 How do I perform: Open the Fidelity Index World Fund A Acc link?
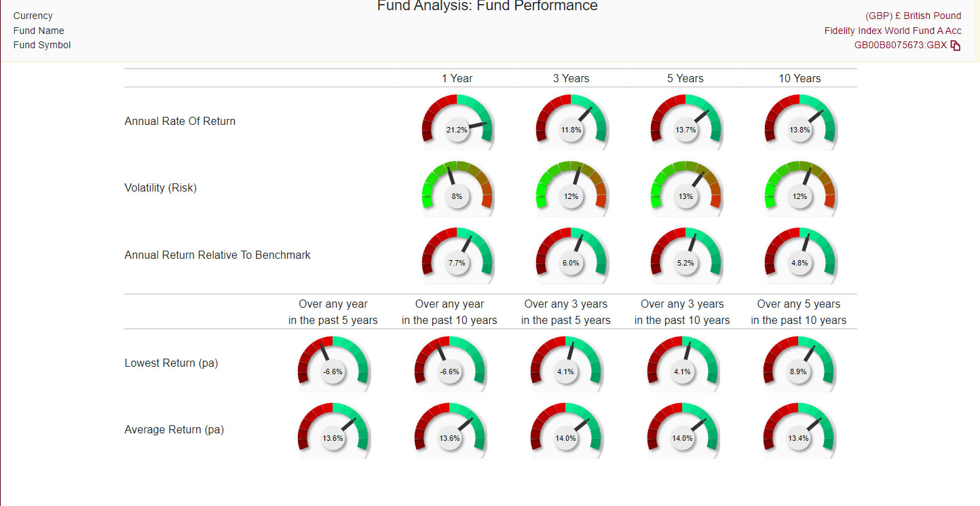(x=892, y=31)
